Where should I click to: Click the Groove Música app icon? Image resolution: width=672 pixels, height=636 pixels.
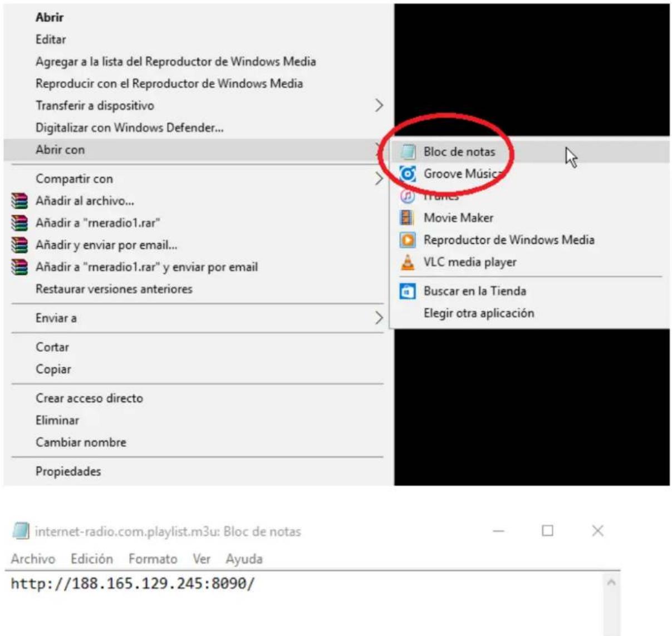(x=408, y=174)
